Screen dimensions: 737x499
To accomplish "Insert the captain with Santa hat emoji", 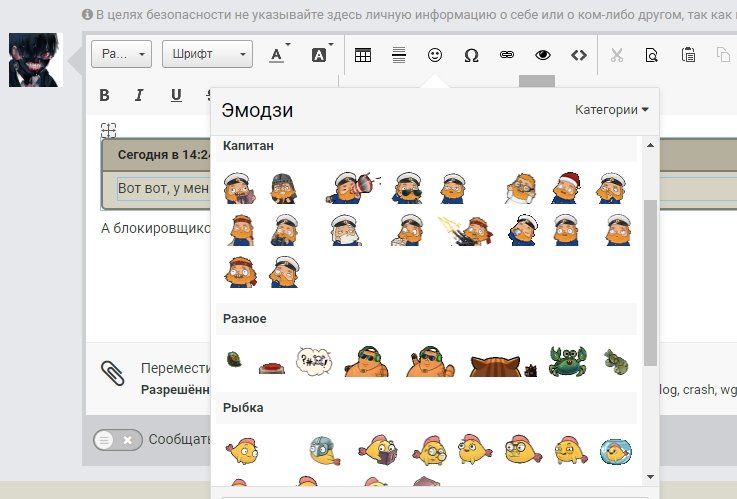I will [x=567, y=187].
